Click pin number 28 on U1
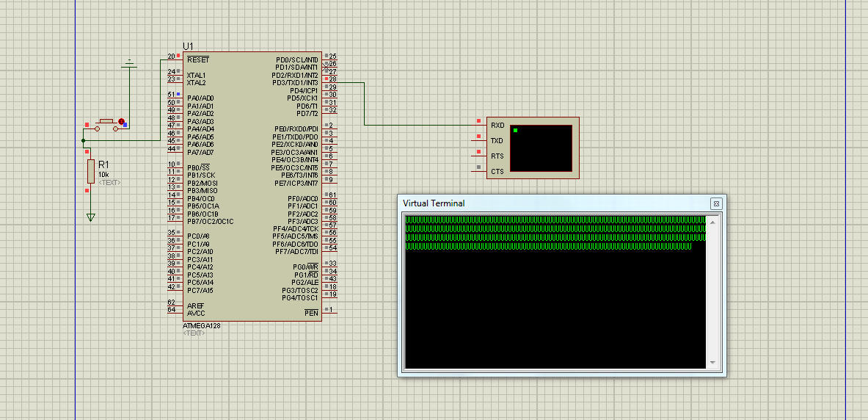The width and height of the screenshot is (868, 420). [332, 80]
